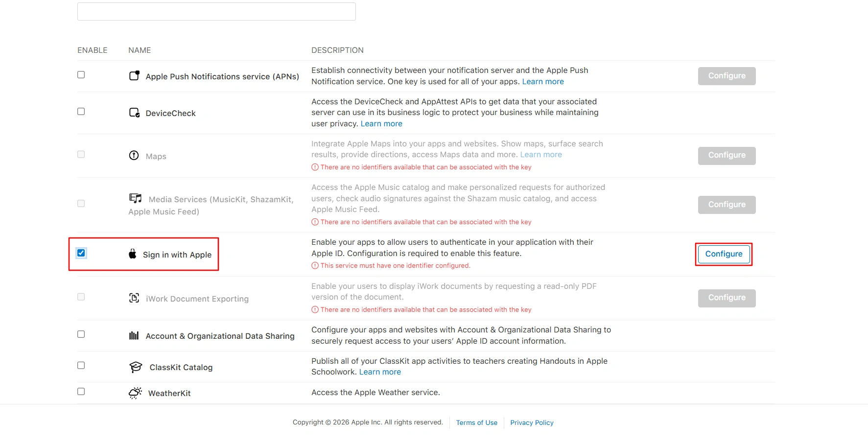Uncheck the Sign in with Apple checkbox

(81, 253)
